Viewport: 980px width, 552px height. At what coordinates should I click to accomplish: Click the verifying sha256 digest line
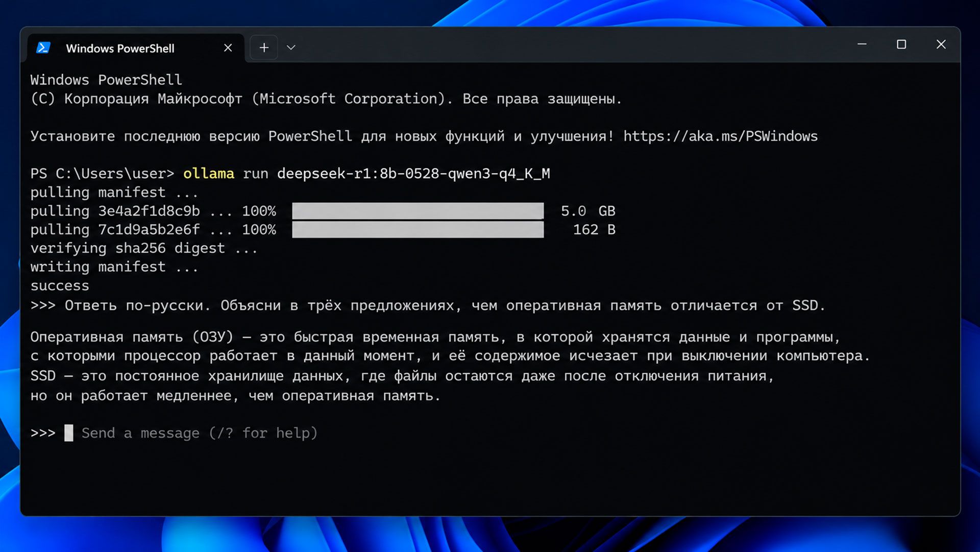(144, 249)
